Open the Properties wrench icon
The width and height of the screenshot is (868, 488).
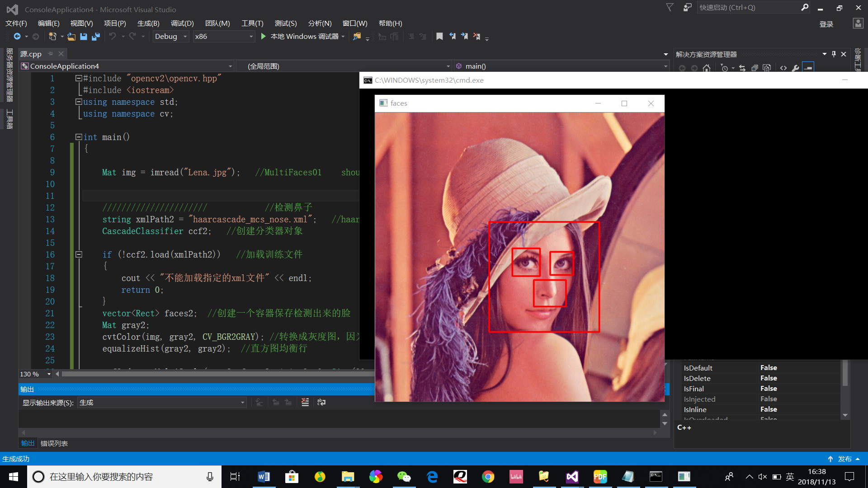(x=796, y=68)
